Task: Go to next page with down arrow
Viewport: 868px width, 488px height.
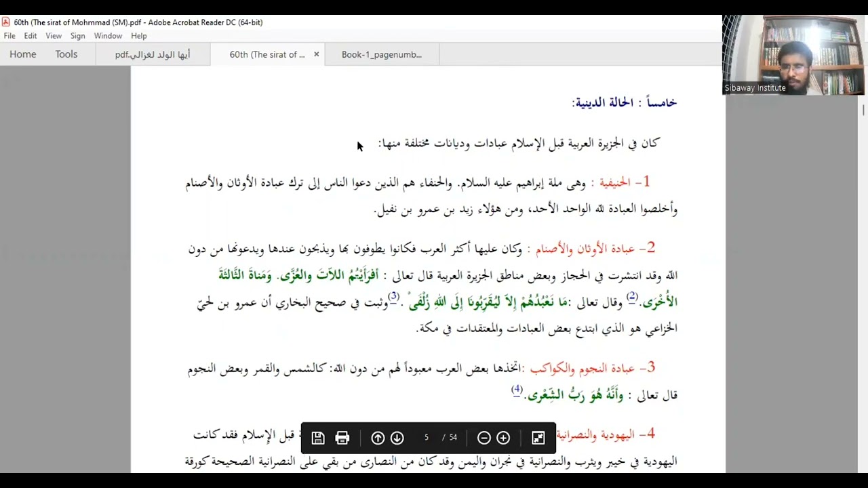Action: [397, 438]
